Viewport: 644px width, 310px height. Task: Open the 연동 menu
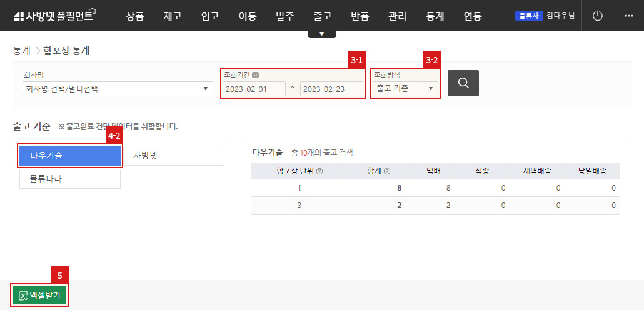[x=472, y=16]
